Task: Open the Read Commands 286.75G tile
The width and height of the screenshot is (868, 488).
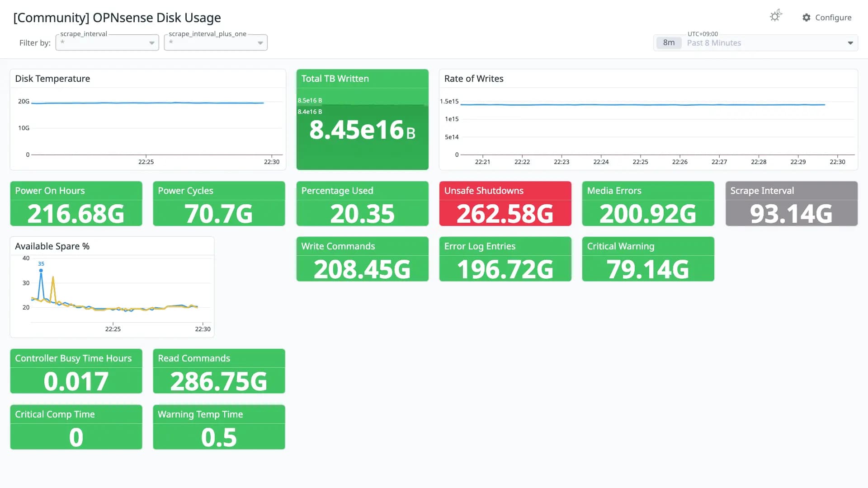Action: [219, 371]
